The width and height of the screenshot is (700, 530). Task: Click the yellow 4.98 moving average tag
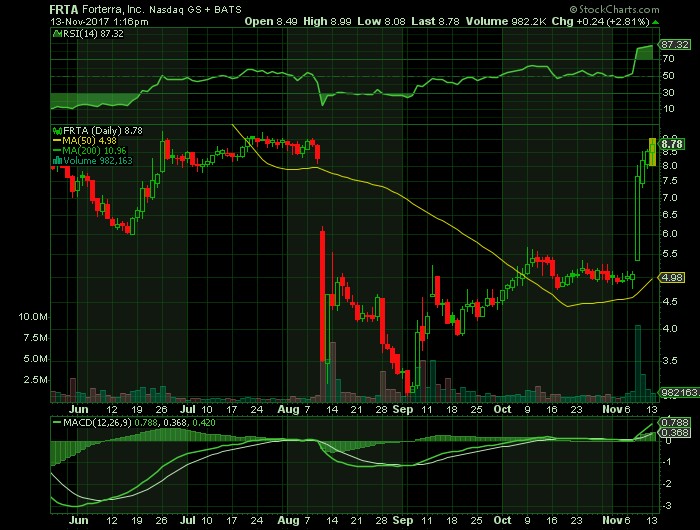tap(671, 278)
